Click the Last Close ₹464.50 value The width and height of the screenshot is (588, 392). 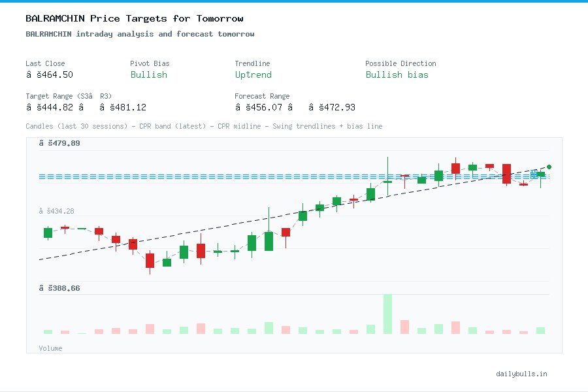[48, 75]
